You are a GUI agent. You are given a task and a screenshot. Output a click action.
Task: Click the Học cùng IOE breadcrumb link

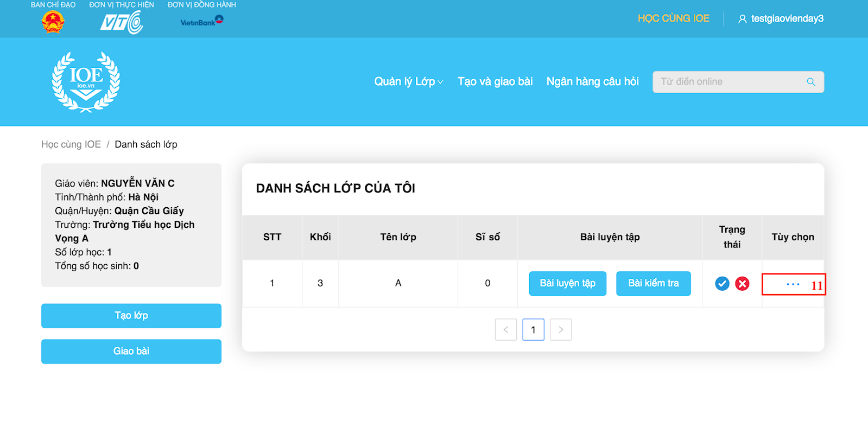pos(71,144)
